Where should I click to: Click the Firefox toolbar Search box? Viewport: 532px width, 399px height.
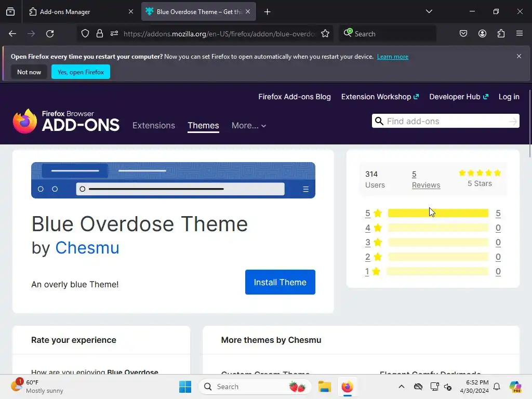387,34
